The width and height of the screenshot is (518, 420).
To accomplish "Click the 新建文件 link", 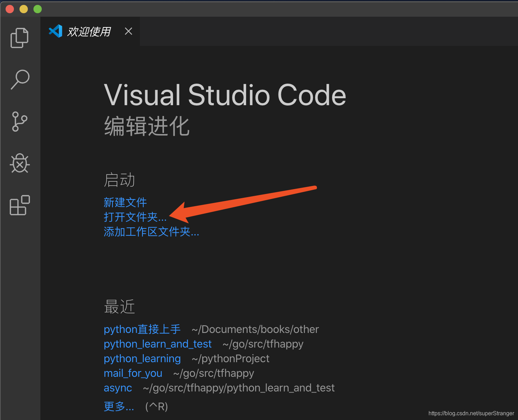I will click(x=125, y=202).
